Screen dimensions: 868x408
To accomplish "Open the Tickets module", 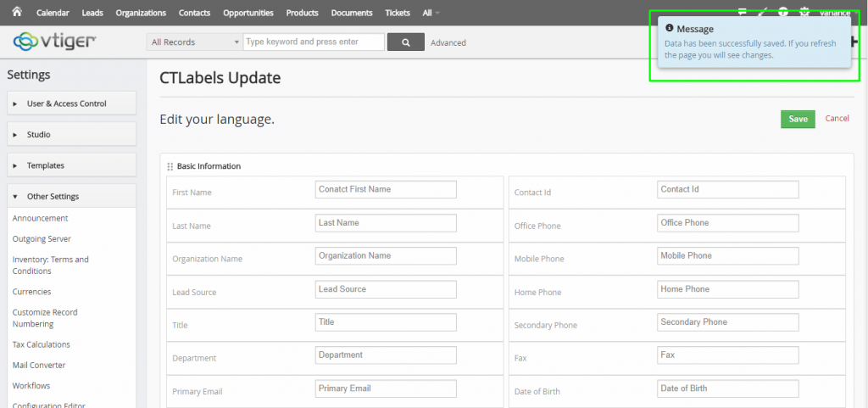I will (x=398, y=13).
